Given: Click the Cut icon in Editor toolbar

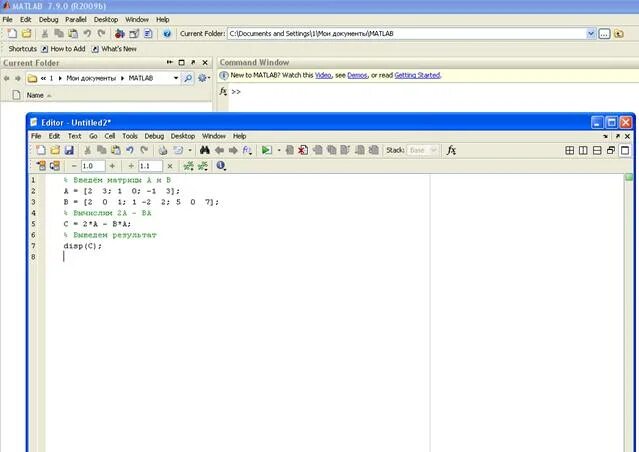Looking at the screenshot, I should 87,150.
